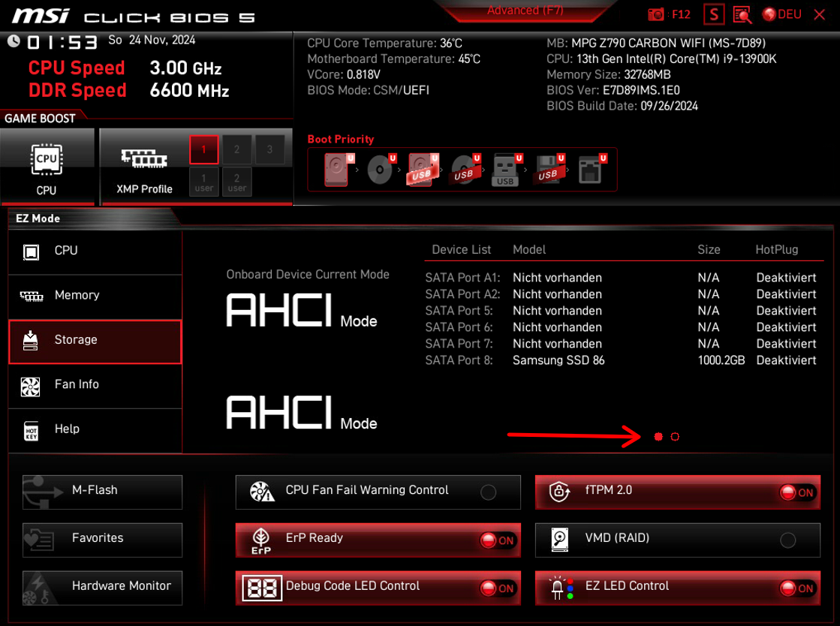The width and height of the screenshot is (840, 626).
Task: Click the ErP leaf icon
Action: pos(261,541)
